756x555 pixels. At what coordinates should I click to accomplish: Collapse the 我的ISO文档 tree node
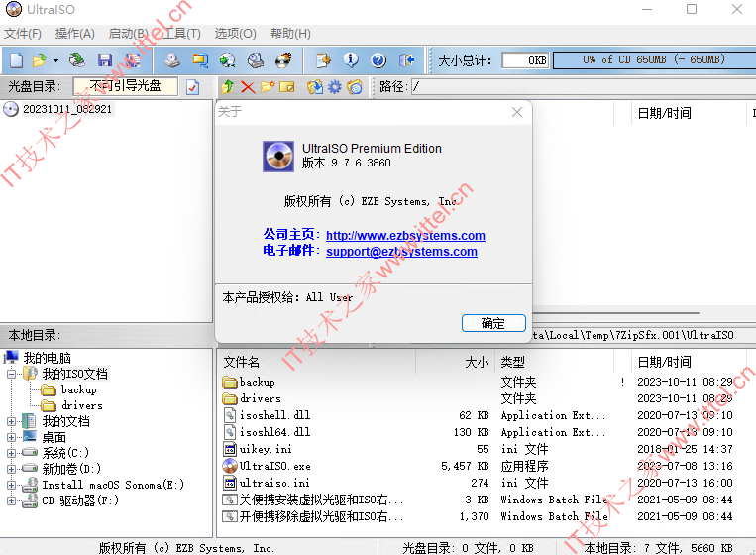point(11,374)
